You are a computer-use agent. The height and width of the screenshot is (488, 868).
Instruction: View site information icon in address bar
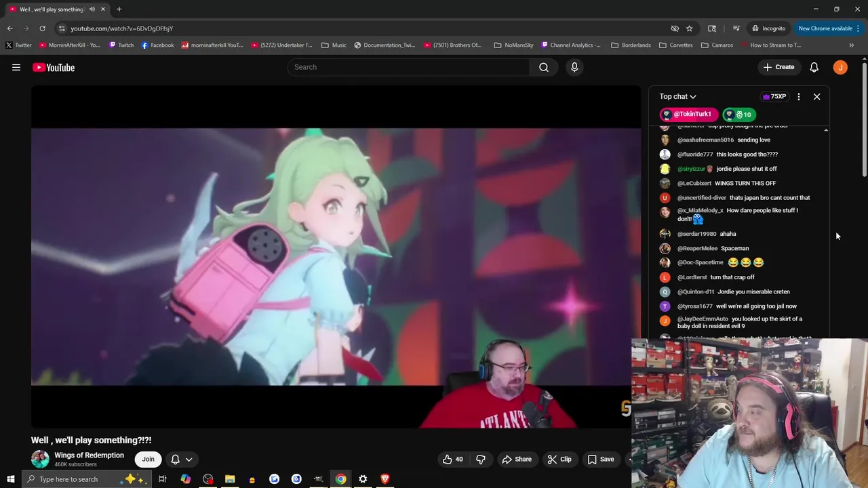tap(62, 28)
